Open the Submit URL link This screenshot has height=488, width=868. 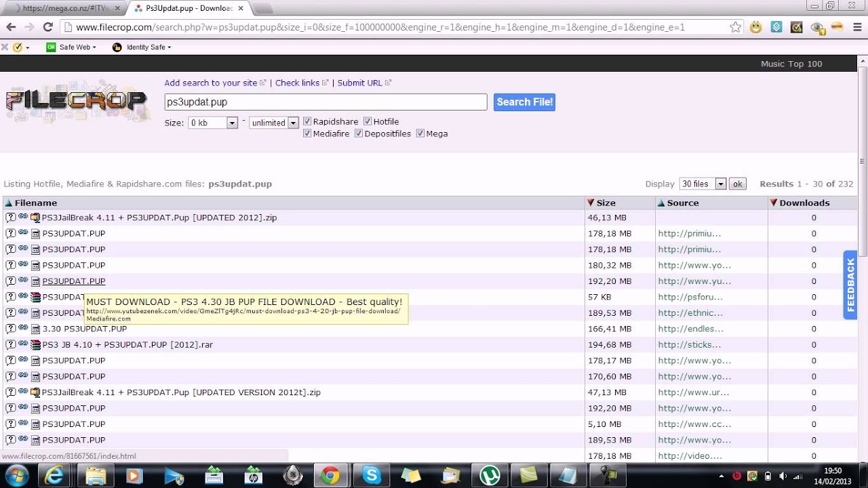tap(360, 83)
